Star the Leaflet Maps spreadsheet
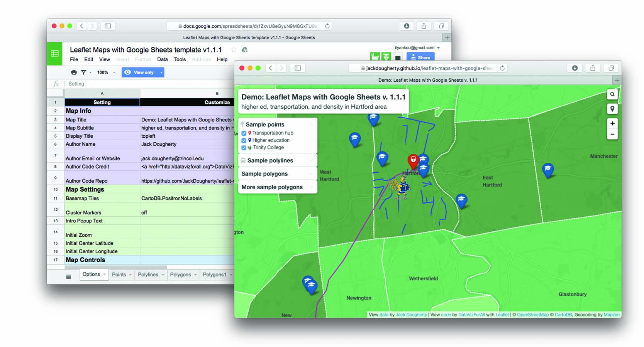 tap(233, 50)
